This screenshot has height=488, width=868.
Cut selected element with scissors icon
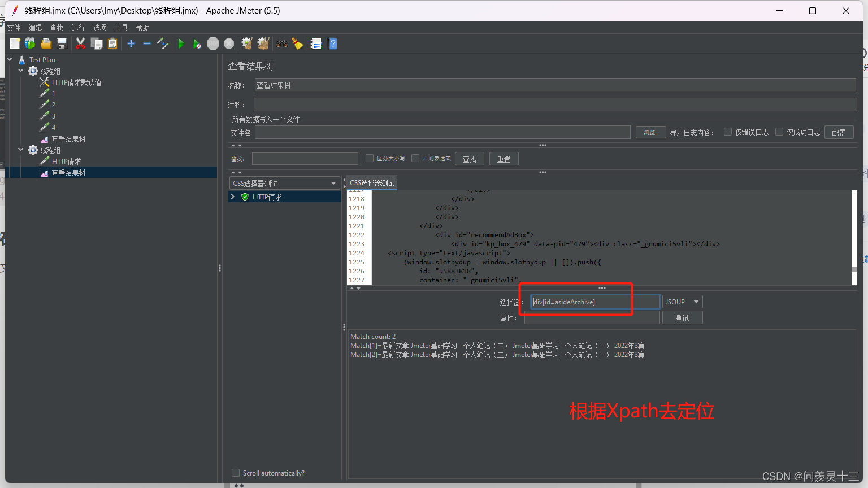(x=80, y=43)
